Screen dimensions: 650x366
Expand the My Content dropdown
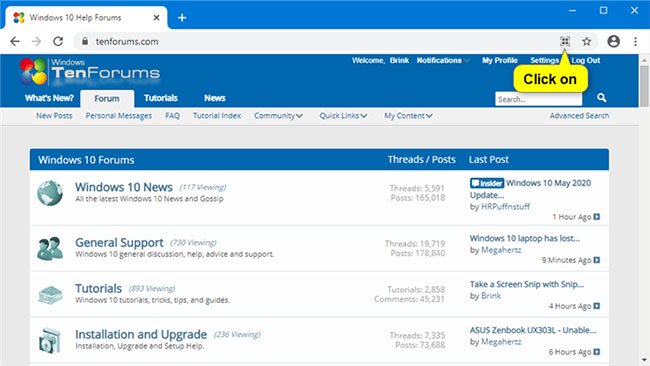pos(408,116)
